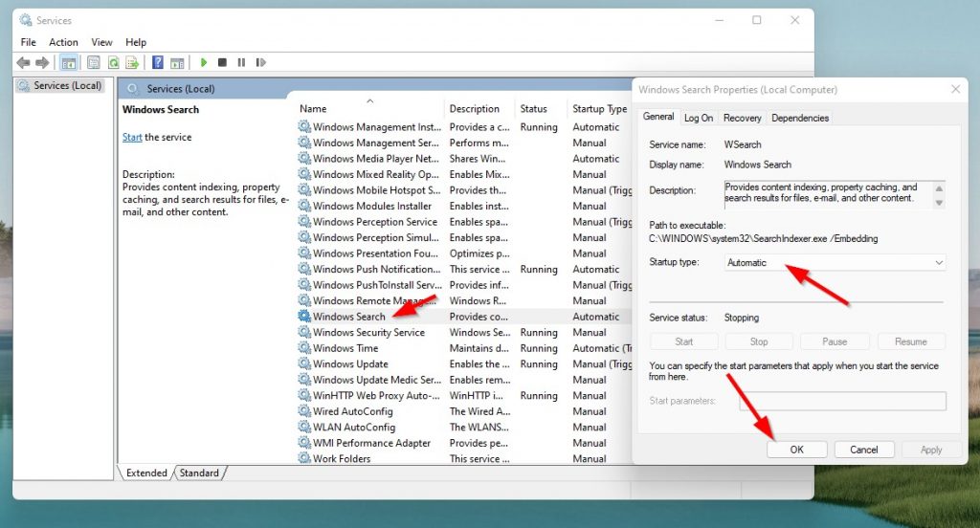Click gear icon next to Work Folders

click(x=304, y=458)
